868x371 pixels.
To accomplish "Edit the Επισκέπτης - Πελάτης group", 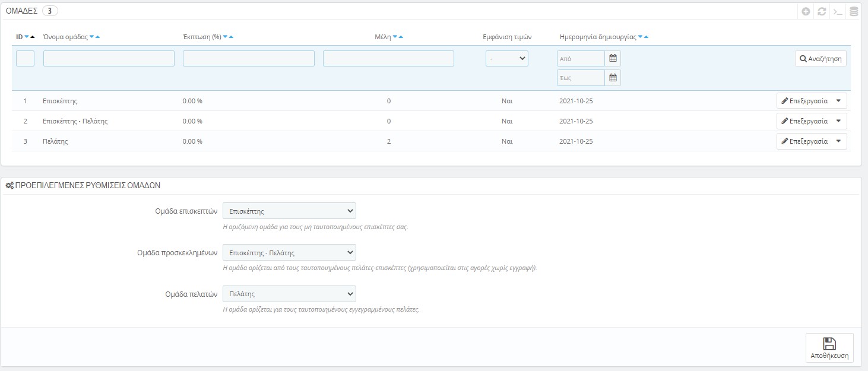I will click(x=804, y=121).
